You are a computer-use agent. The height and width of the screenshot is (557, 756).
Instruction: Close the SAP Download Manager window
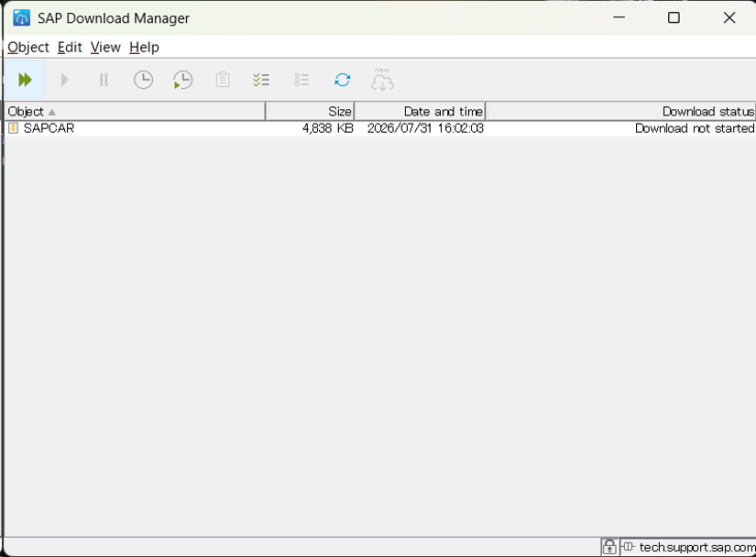(729, 17)
